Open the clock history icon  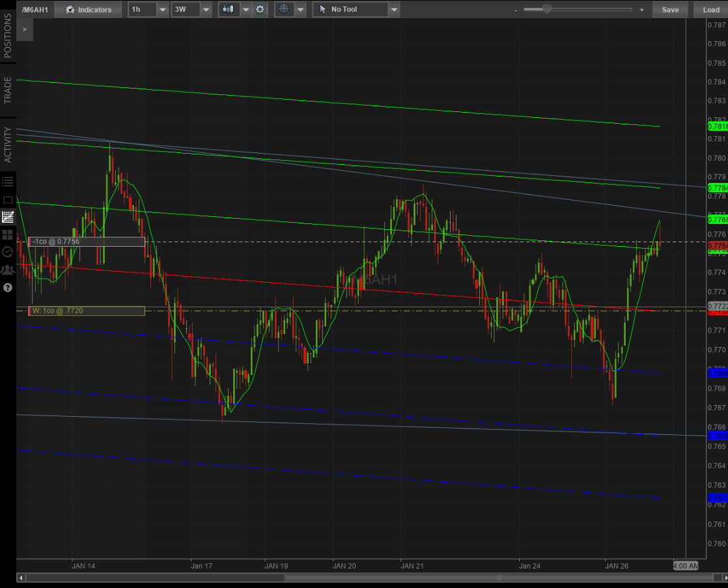tap(8, 252)
